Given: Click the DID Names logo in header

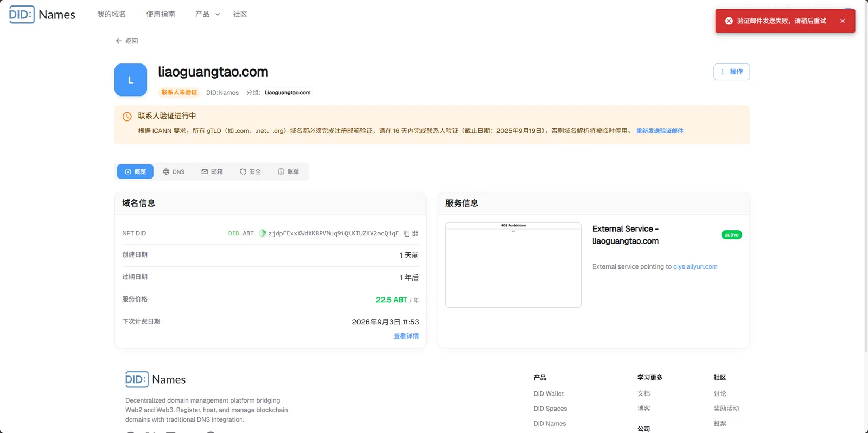Looking at the screenshot, I should point(42,15).
